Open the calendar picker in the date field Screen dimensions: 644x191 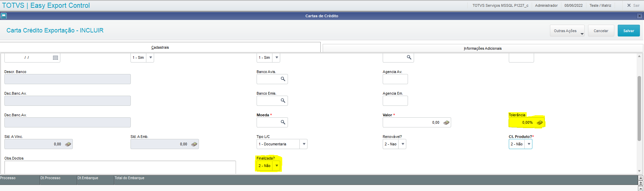pyautogui.click(x=56, y=58)
